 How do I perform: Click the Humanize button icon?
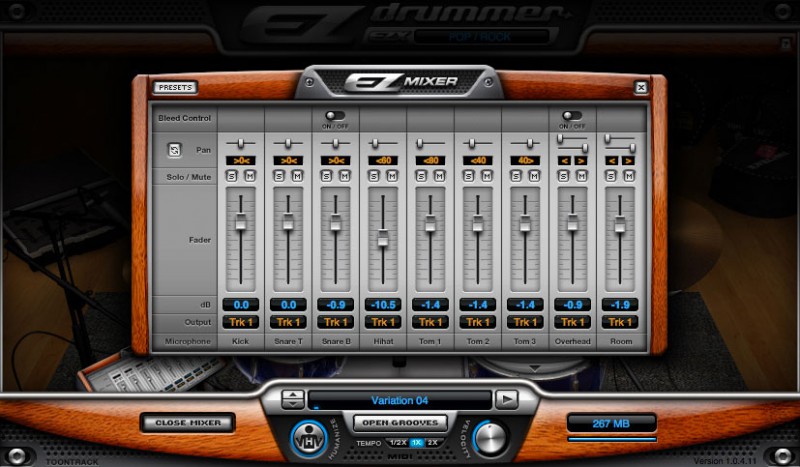(x=308, y=439)
